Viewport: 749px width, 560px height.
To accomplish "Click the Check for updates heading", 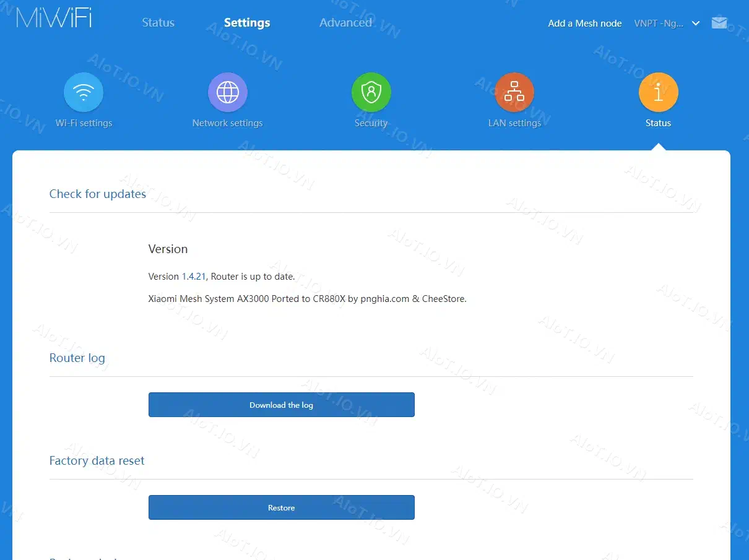I will click(98, 194).
